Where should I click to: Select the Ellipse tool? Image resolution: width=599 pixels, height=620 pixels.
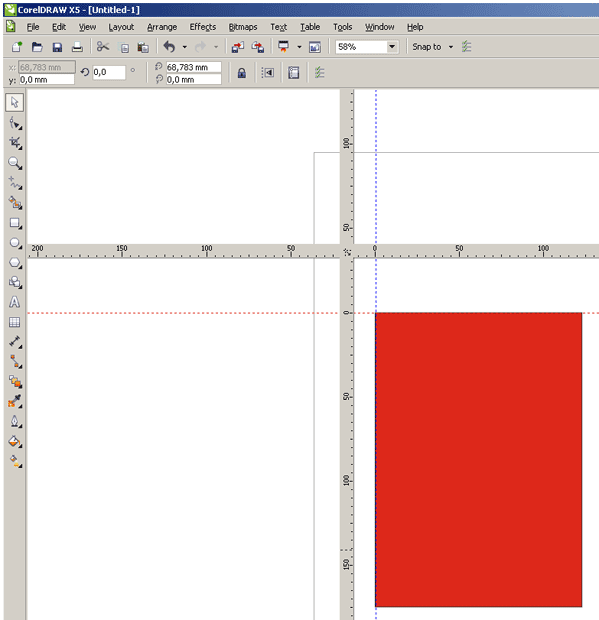pos(15,243)
